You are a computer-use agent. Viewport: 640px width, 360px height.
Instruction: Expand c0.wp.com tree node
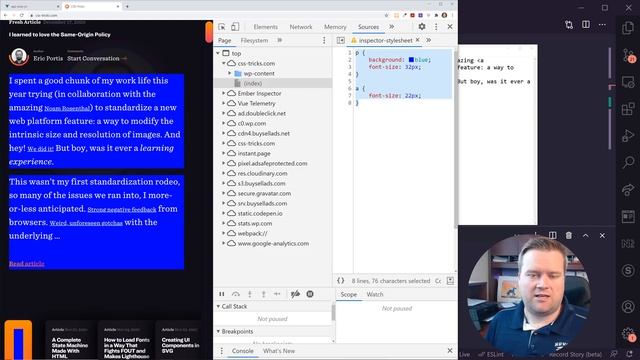[224, 123]
